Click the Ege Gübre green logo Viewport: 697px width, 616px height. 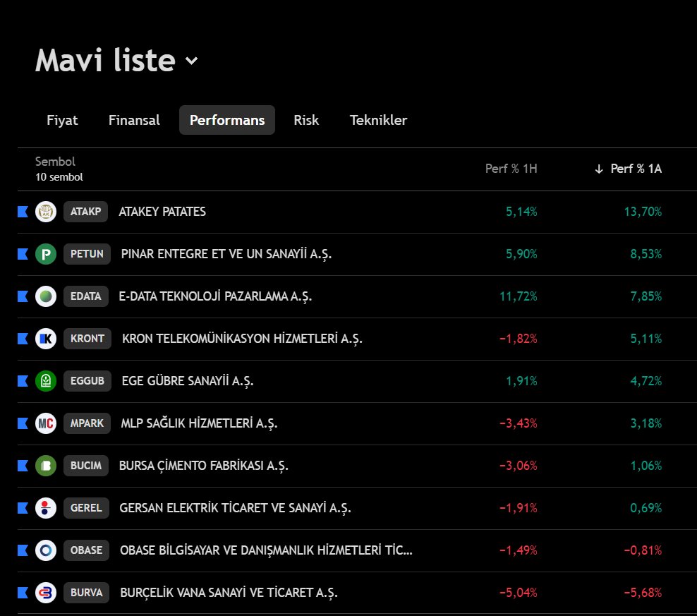[x=46, y=381]
